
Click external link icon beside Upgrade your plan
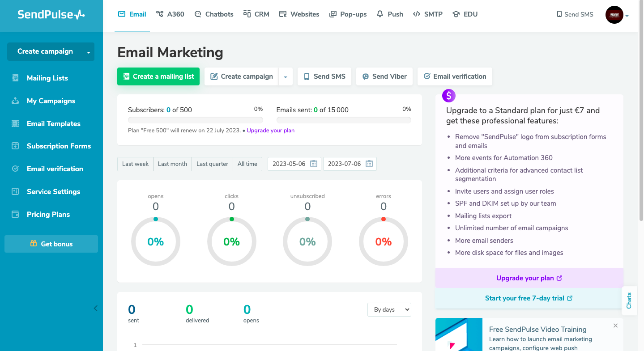[559, 278]
